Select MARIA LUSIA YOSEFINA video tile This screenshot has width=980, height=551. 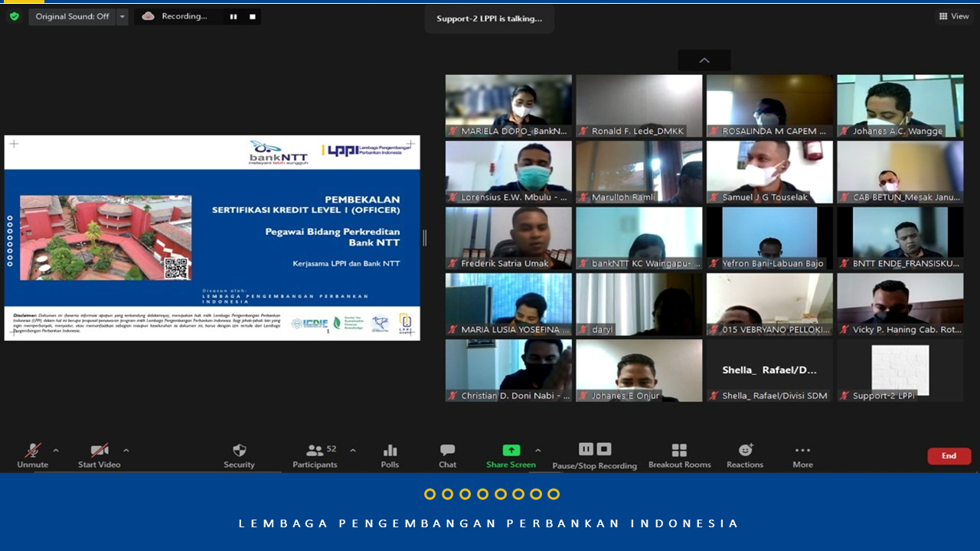(x=508, y=305)
